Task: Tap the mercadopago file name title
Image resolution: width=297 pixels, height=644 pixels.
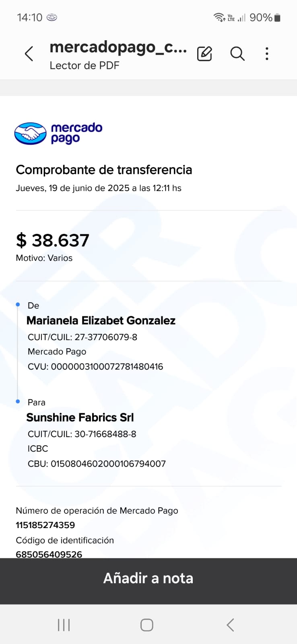Action: tap(118, 47)
